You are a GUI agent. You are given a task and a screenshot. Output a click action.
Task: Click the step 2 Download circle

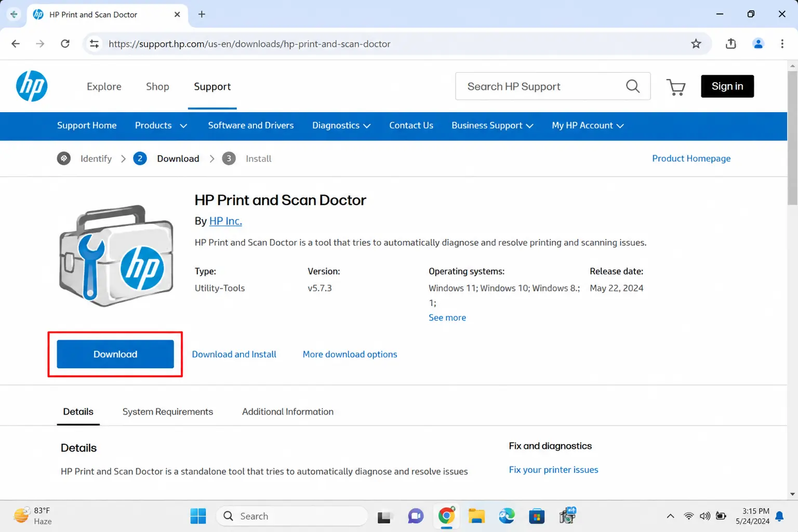[x=140, y=158]
